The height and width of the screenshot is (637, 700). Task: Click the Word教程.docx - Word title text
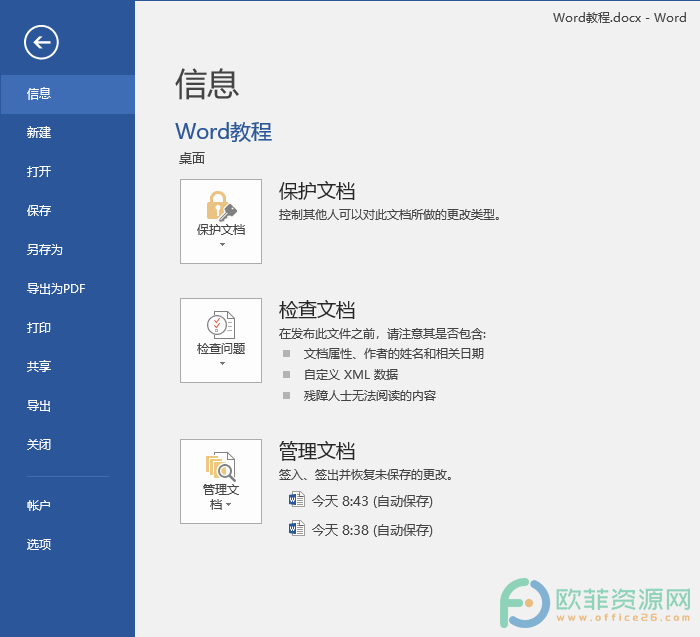tap(620, 18)
